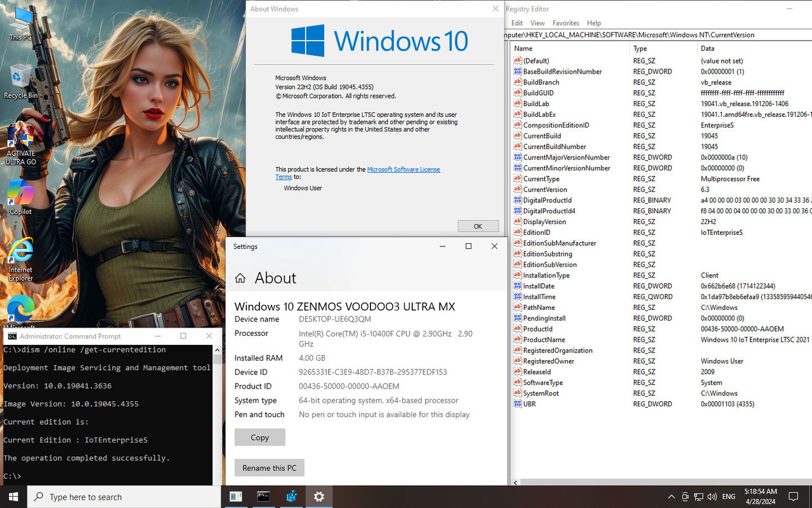Click the Data column header

click(x=754, y=48)
